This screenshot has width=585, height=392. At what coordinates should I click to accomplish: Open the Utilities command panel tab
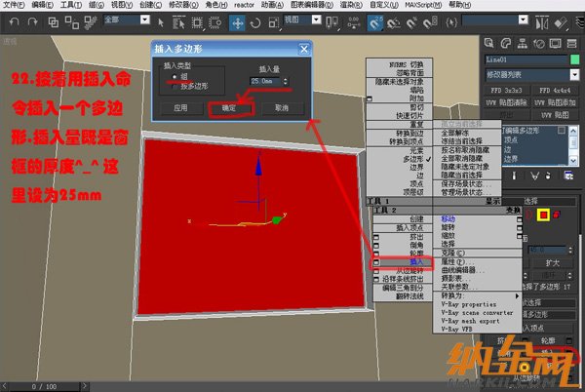(572, 43)
